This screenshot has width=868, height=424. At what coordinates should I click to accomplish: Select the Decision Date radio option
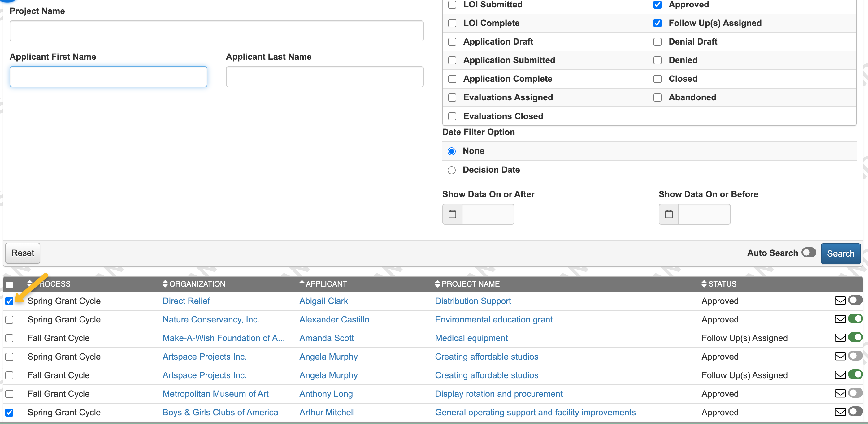(x=452, y=170)
